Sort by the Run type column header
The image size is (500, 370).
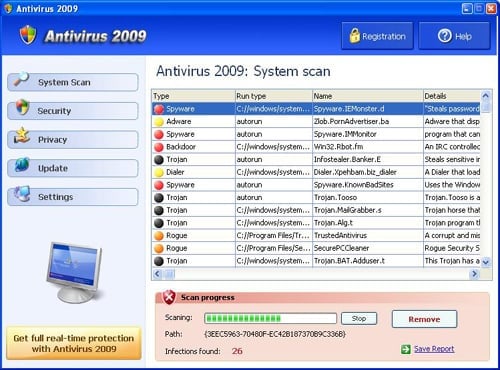coord(274,96)
